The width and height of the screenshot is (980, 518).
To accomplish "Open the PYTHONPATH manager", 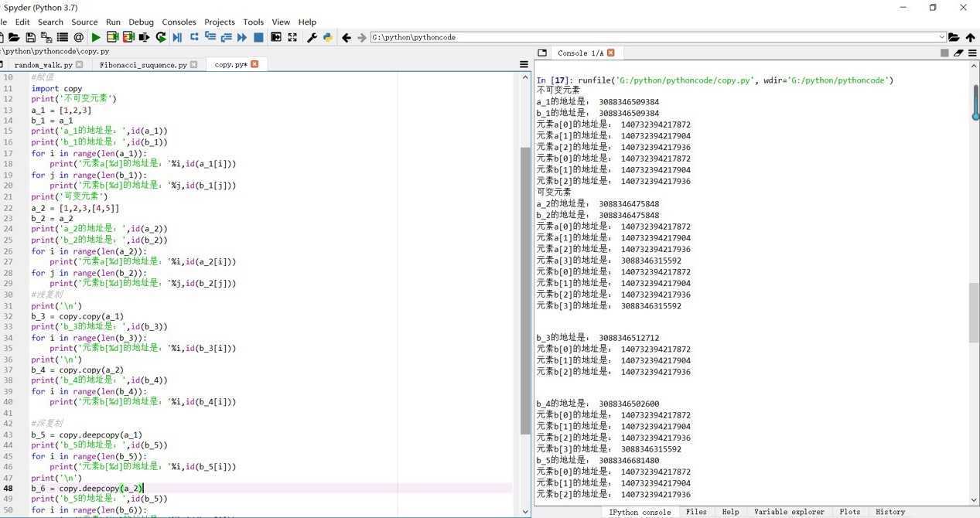I will tap(328, 37).
